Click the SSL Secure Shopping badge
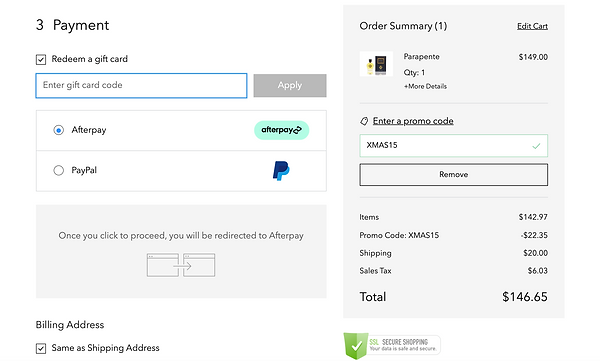 point(392,345)
